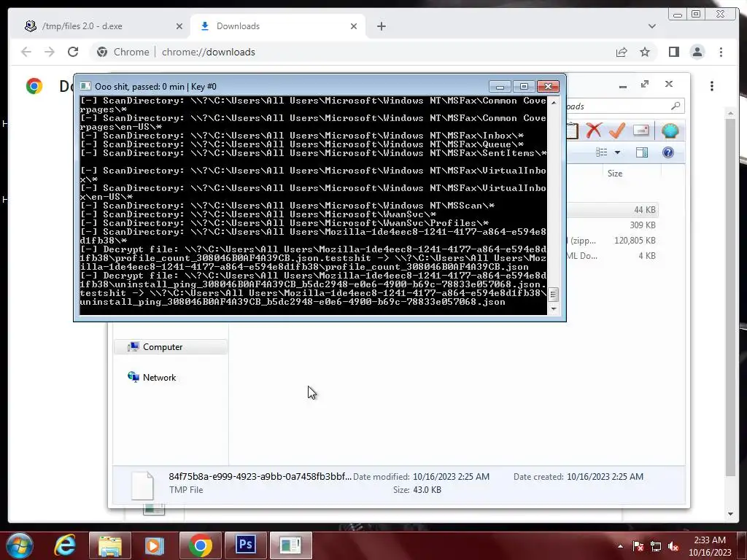Show hidden system tray icons

(x=620, y=546)
